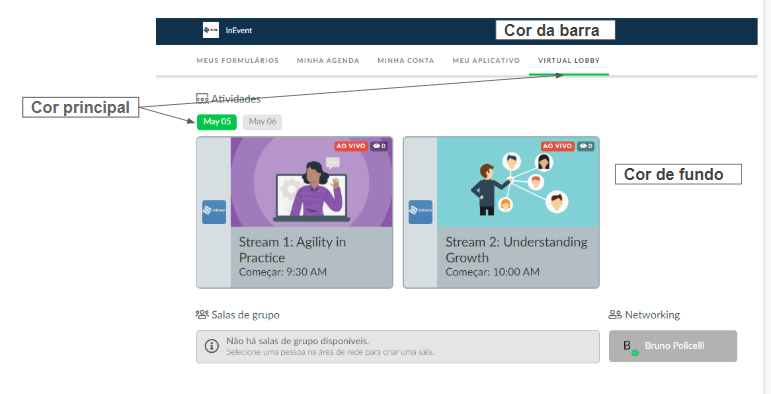Viewport: 771px width, 394px height.
Task: Click the Networking section icon
Action: coord(615,314)
